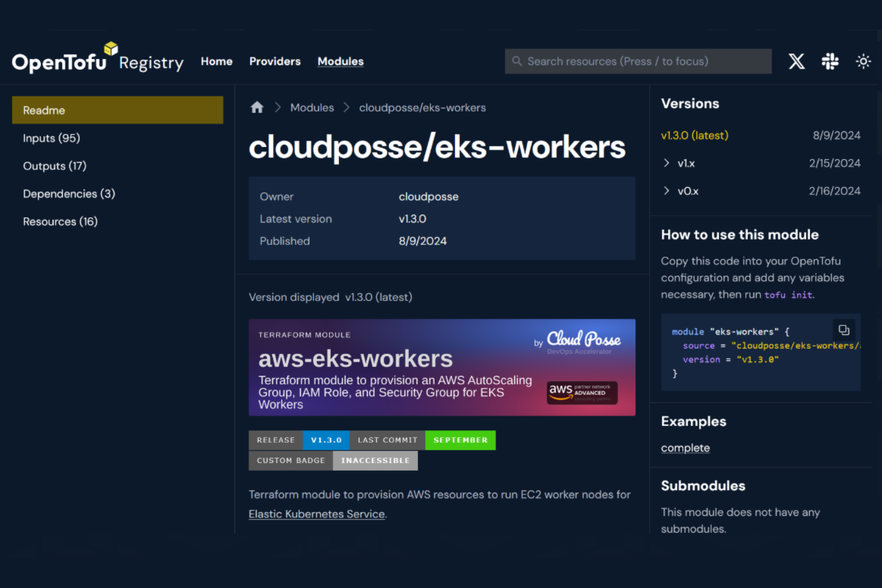Click the search magnifier icon
Screen dimensions: 882x588
tap(517, 61)
